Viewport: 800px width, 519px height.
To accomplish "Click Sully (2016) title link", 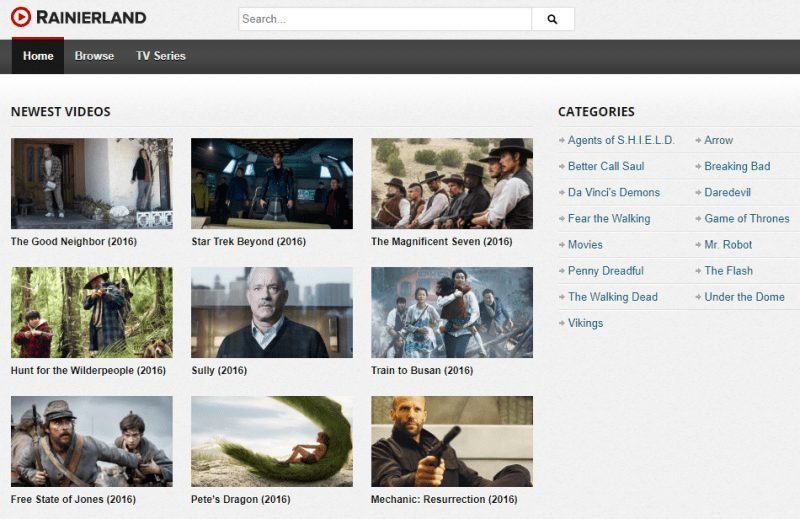I will pos(219,370).
